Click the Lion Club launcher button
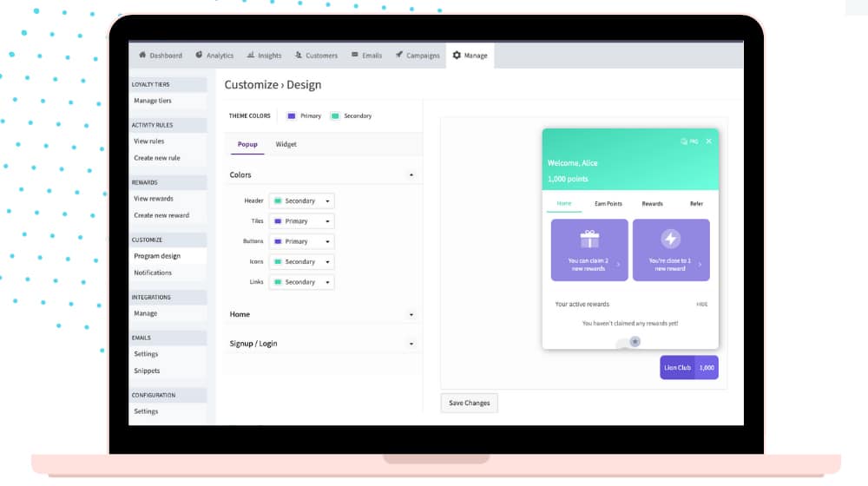 (x=678, y=367)
